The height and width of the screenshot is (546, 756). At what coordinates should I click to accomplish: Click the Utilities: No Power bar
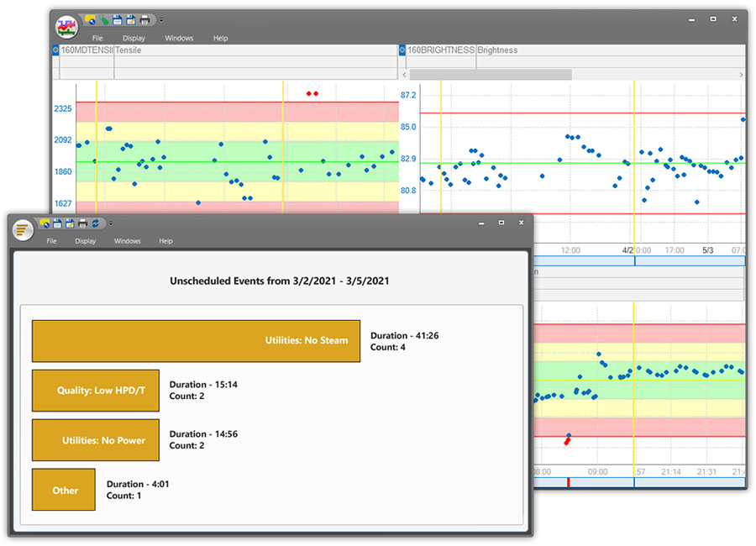click(95, 440)
